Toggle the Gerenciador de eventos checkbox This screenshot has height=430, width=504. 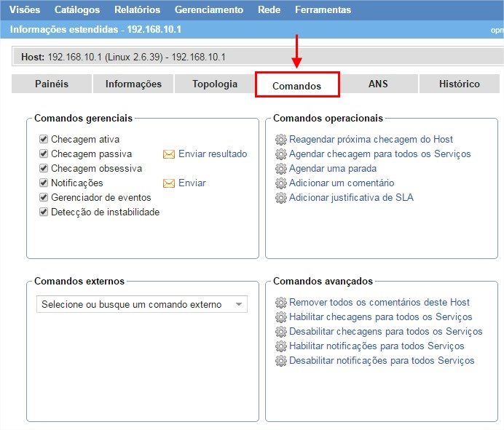44,197
